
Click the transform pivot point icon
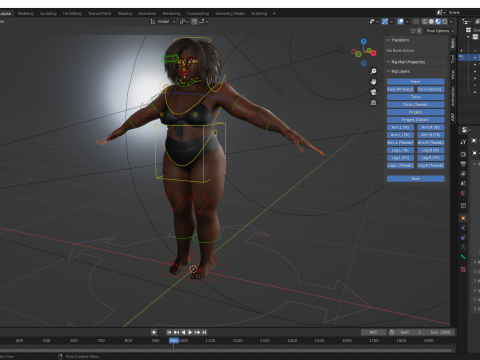(x=183, y=21)
